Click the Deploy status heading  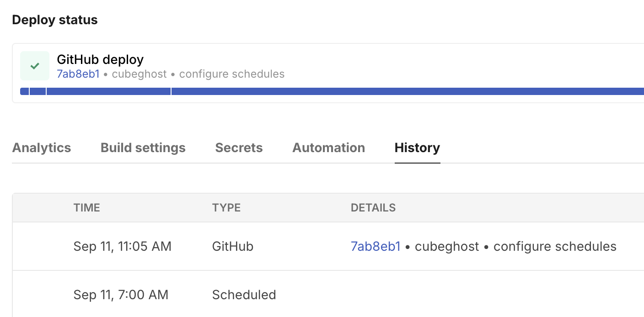[55, 20]
